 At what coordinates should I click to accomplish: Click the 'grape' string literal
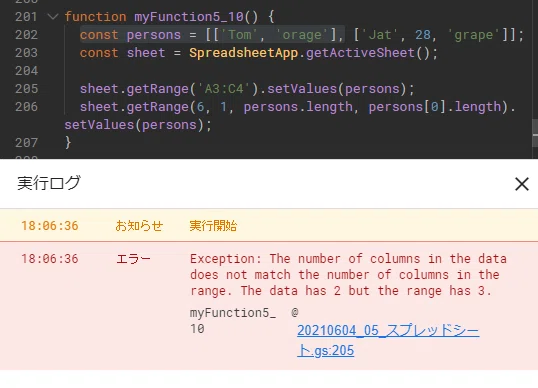click(474, 35)
